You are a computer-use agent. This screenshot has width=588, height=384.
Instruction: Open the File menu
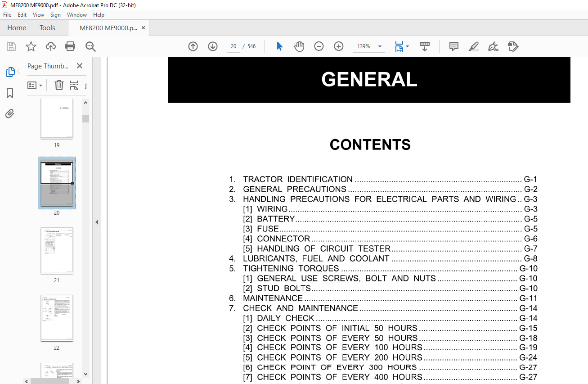coord(7,15)
